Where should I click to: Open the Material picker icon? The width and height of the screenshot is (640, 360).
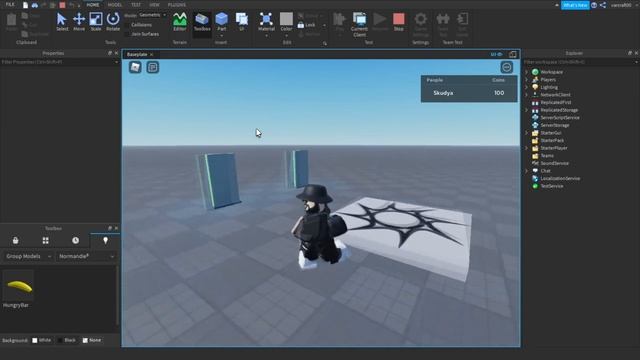click(266, 19)
